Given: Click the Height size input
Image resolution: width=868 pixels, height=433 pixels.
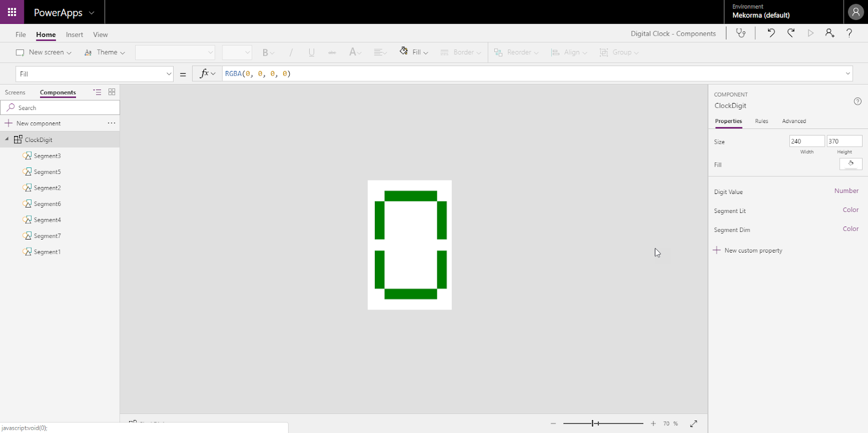Looking at the screenshot, I should click(844, 141).
